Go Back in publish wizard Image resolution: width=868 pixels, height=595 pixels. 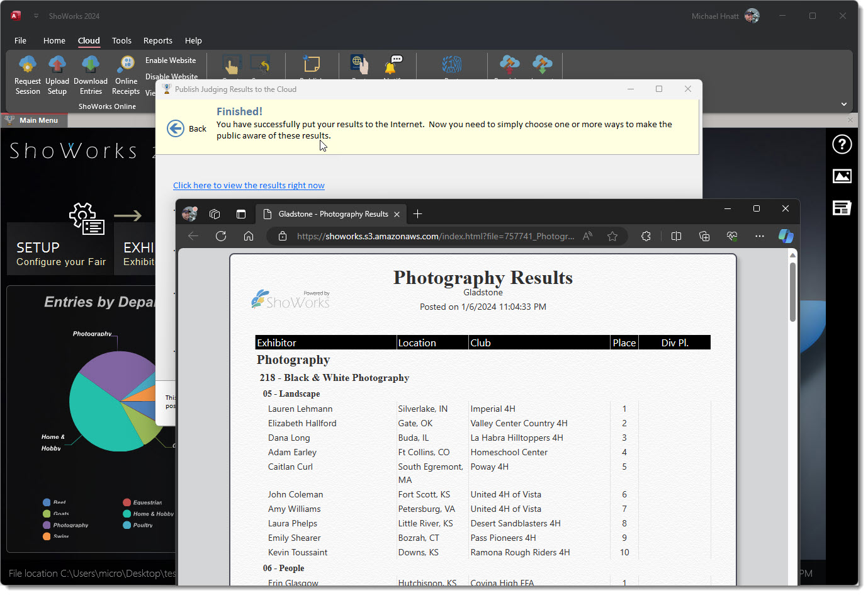187,128
